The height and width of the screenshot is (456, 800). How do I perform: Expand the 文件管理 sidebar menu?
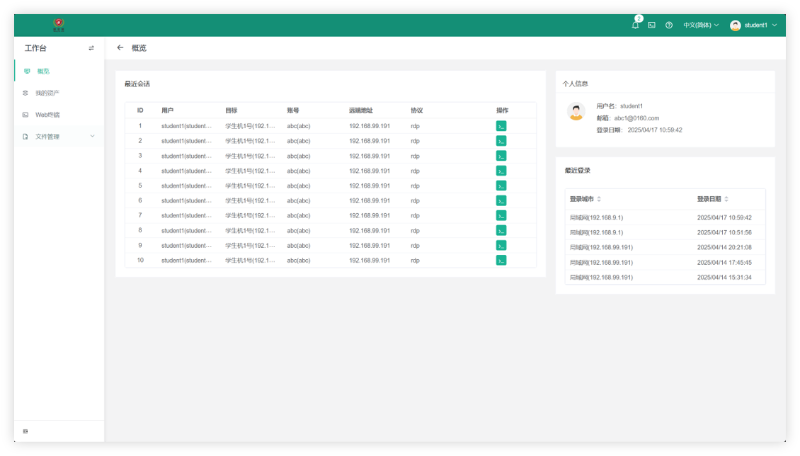tap(58, 136)
